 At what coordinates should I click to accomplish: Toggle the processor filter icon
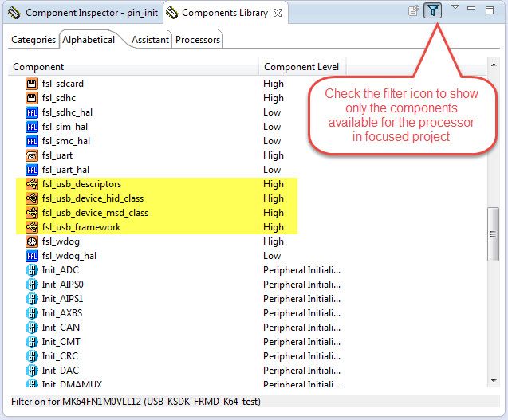tap(432, 10)
